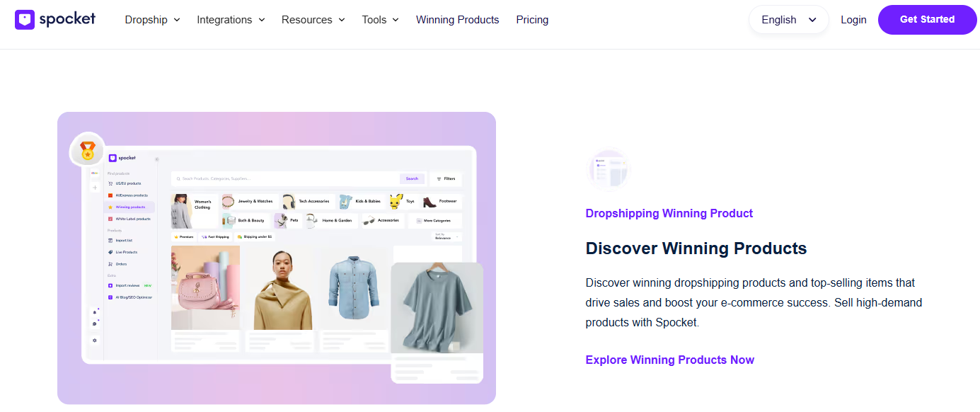This screenshot has width=980, height=412.
Task: Select the Accessories category with sunglasses
Action: (x=383, y=221)
